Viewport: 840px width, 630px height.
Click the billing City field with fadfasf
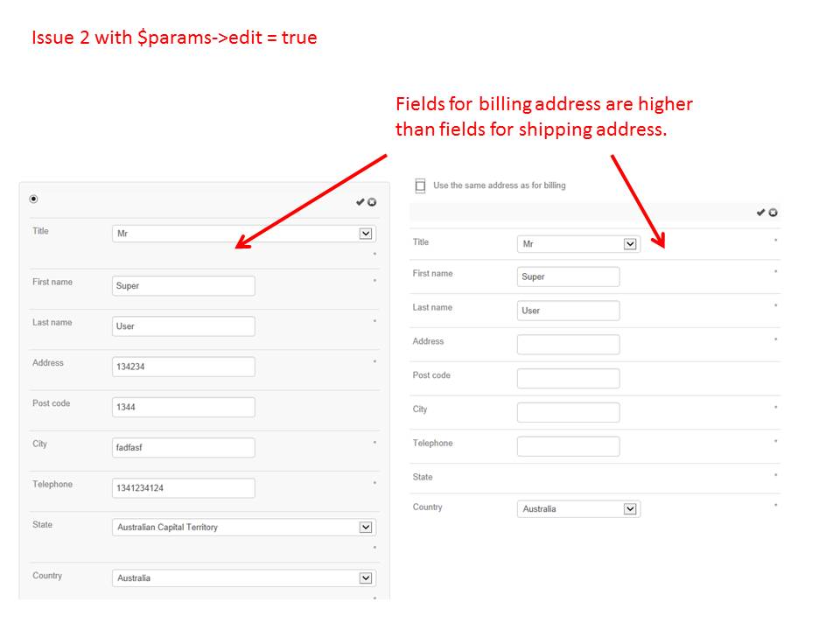click(184, 448)
